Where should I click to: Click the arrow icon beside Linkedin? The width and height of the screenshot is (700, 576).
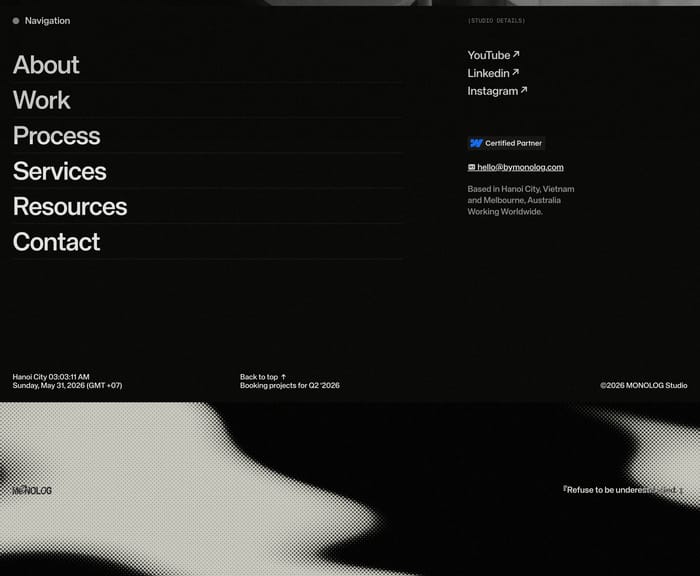coord(516,72)
